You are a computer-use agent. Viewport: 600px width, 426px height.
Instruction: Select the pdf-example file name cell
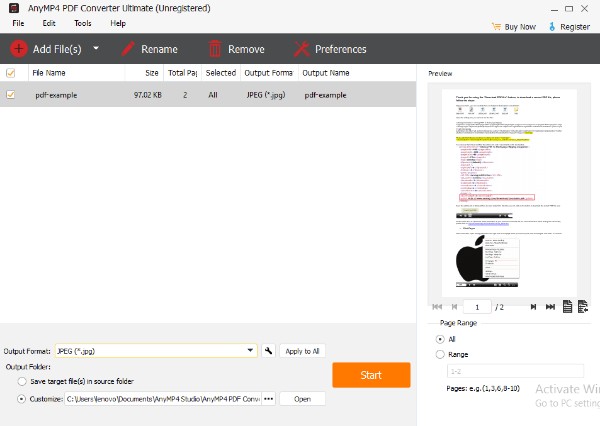pyautogui.click(x=56, y=95)
